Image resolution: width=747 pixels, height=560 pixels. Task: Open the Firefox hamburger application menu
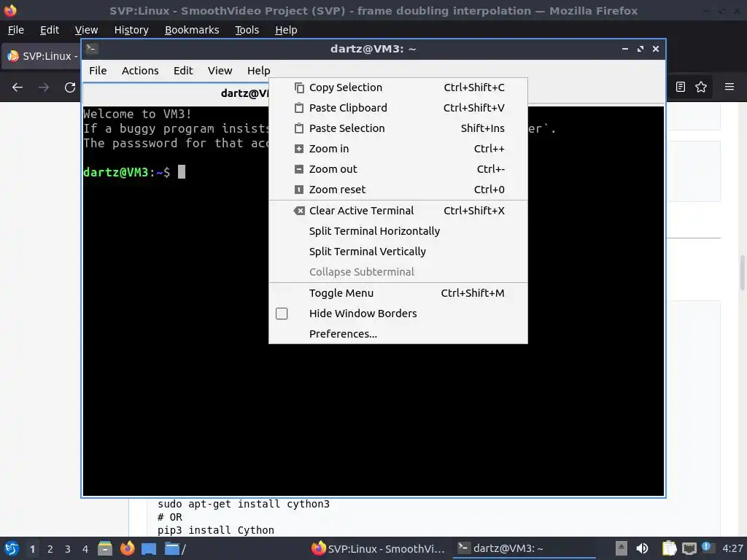729,87
